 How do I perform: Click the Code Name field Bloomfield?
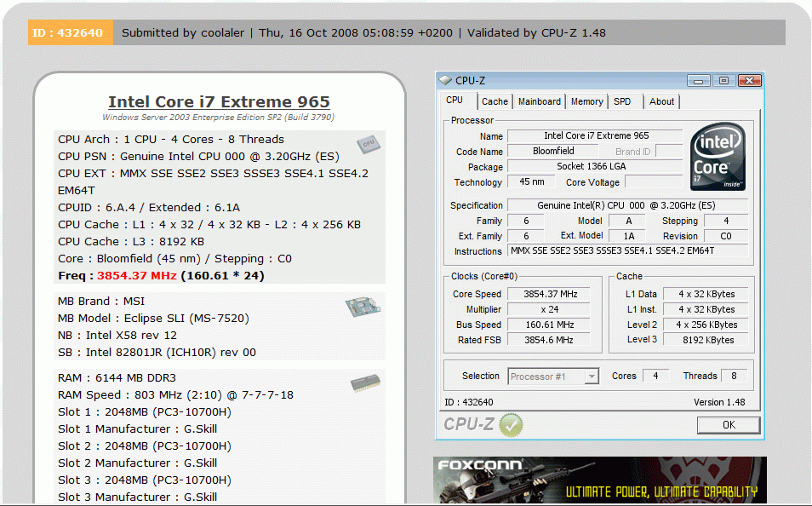(553, 152)
